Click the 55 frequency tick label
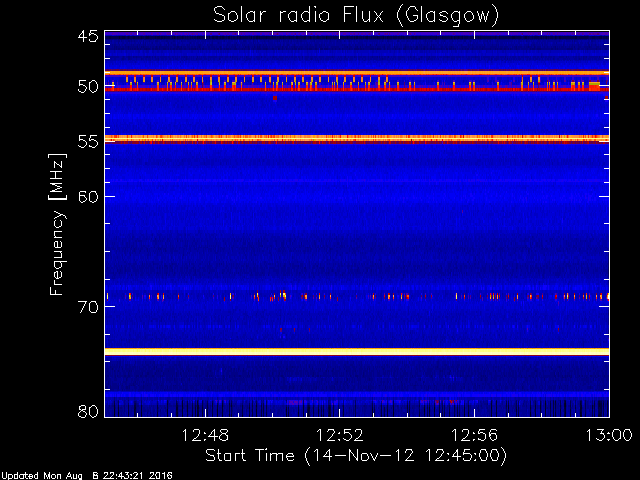640x480 pixels. pos(88,142)
